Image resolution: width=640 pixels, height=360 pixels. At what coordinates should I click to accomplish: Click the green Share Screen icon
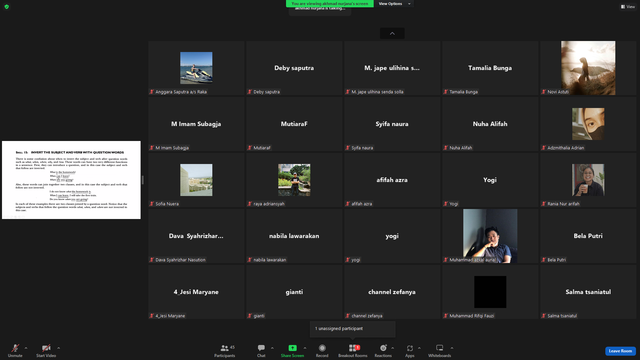click(292, 348)
